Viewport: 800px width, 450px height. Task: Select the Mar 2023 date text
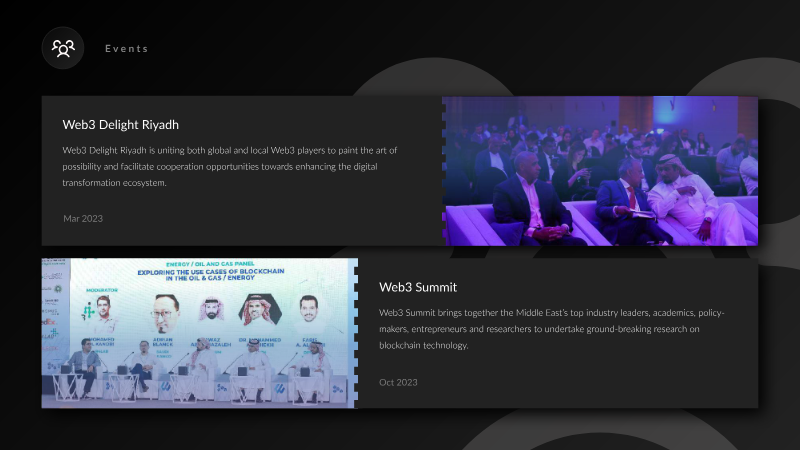(83, 218)
